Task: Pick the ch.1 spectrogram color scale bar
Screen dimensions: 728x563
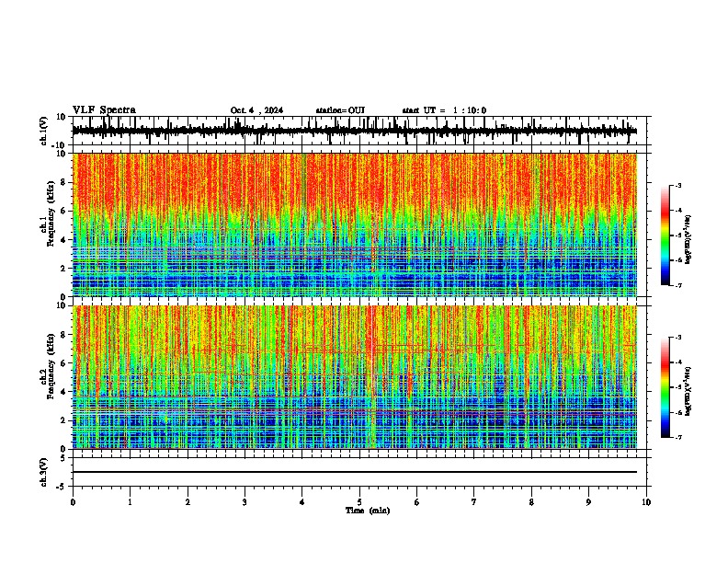Action: coord(665,236)
